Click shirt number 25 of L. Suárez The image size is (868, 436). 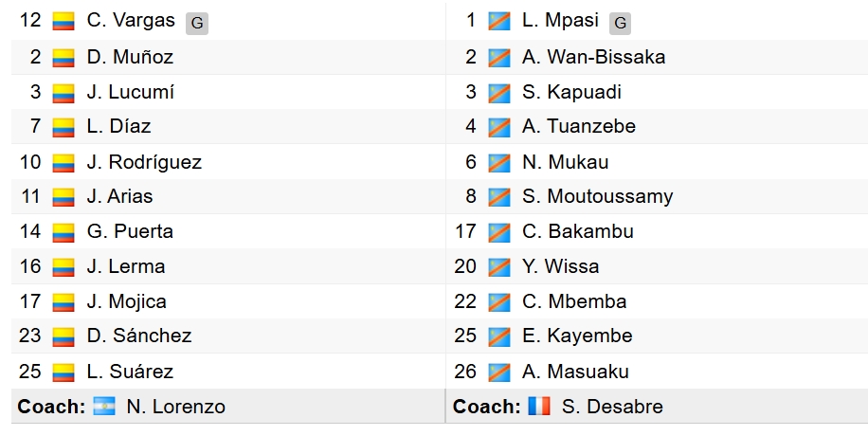point(30,372)
